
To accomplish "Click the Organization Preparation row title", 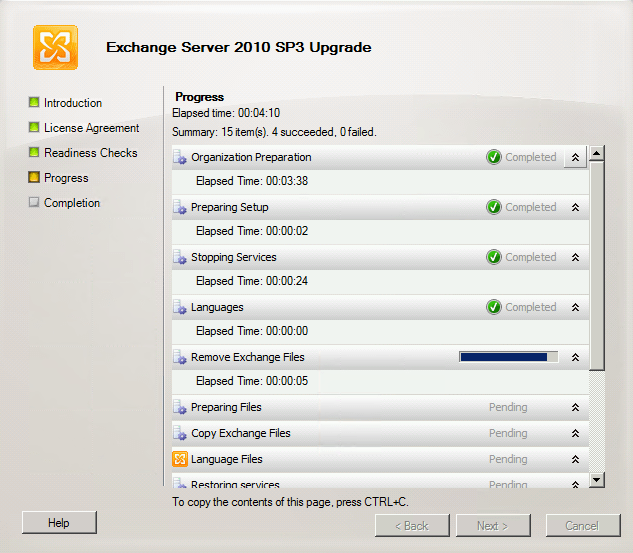I will click(x=251, y=157).
